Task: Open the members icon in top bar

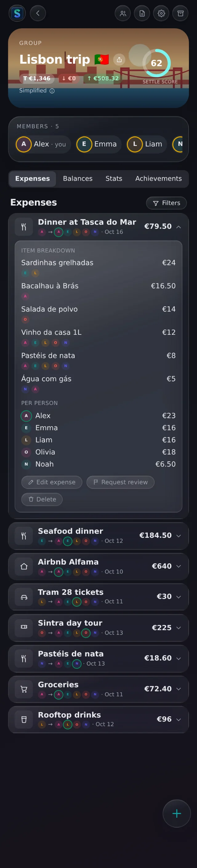Action: (x=123, y=14)
